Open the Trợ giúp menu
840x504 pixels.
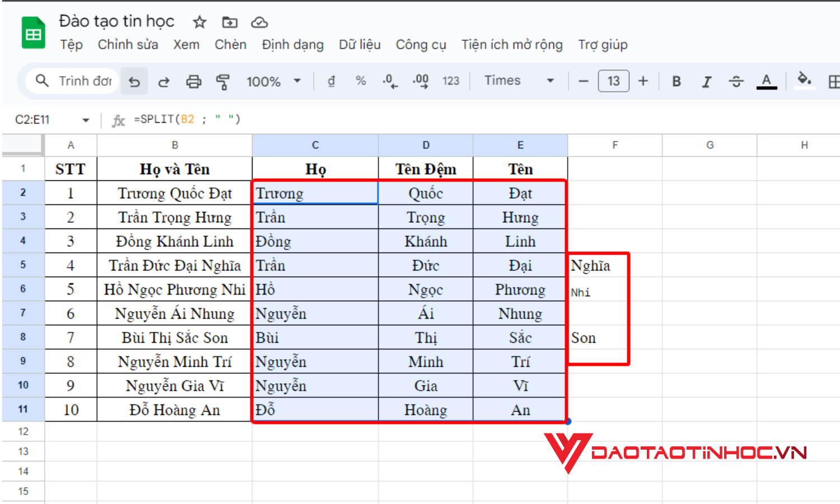click(x=603, y=45)
